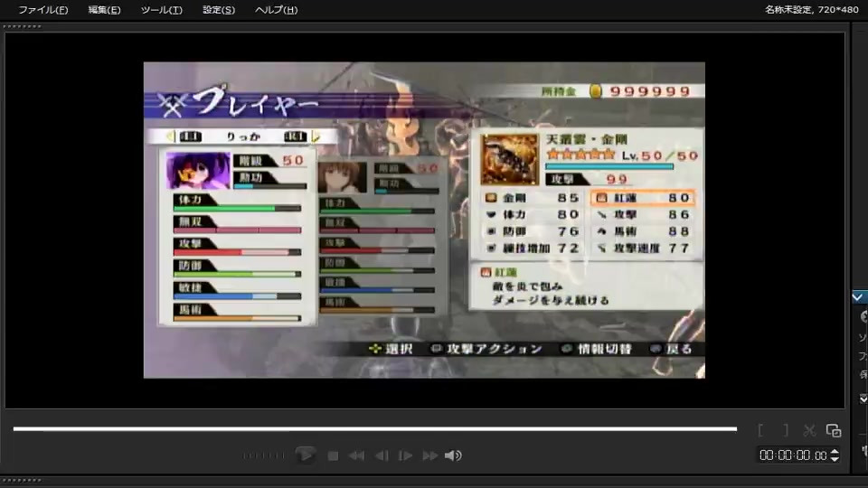868x488 pixels.
Task: Set Mark-in with left bracket icon
Action: click(761, 430)
